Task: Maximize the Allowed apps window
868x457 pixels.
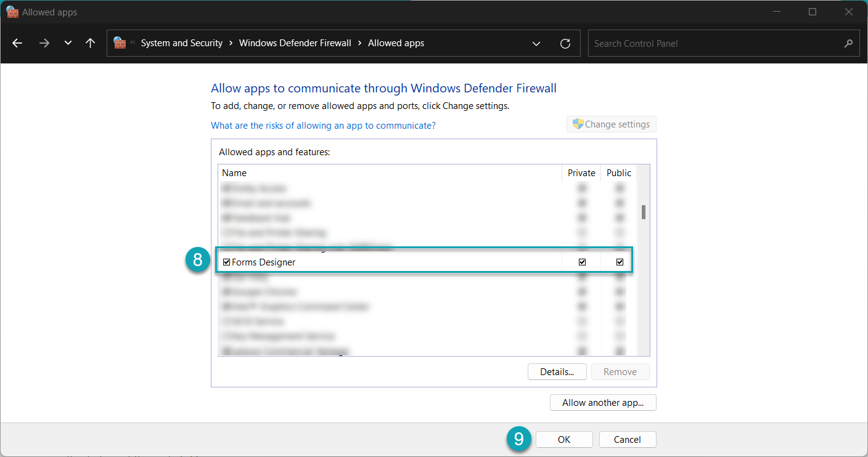Action: tap(813, 12)
